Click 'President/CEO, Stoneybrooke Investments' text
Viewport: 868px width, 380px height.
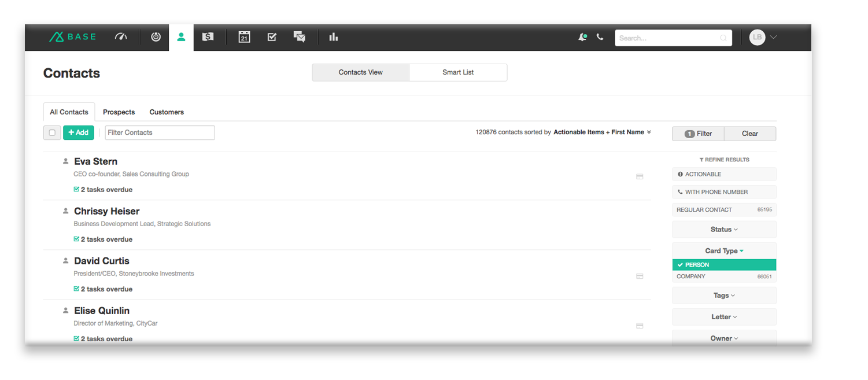(134, 274)
